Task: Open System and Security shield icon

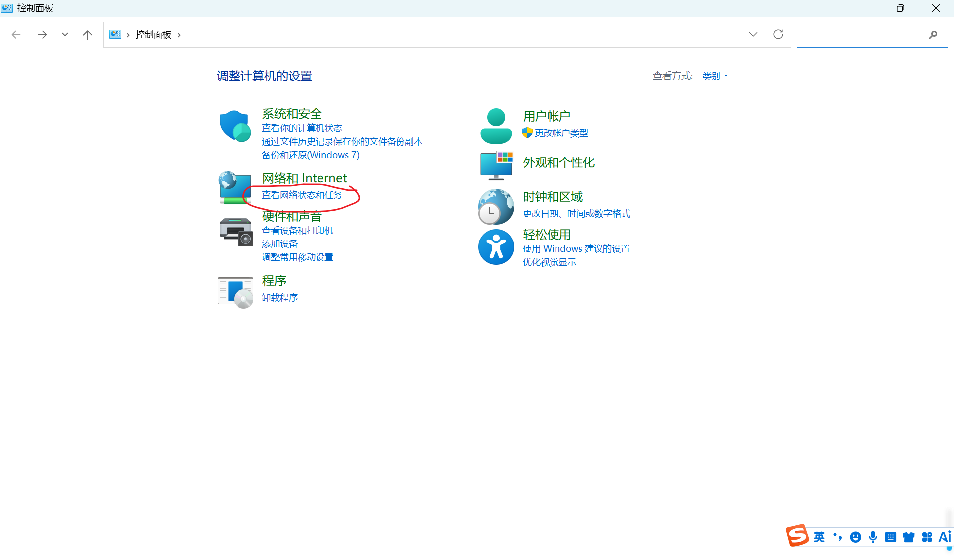Action: click(235, 126)
